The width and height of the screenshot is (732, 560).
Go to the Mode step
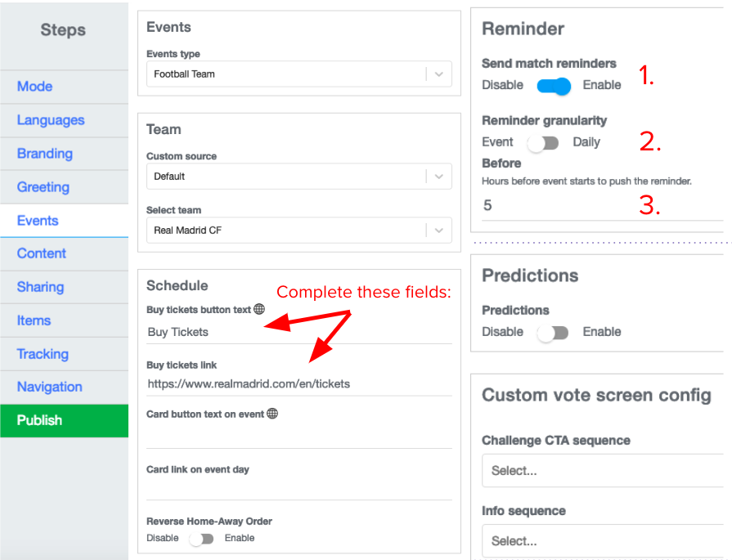tap(35, 87)
